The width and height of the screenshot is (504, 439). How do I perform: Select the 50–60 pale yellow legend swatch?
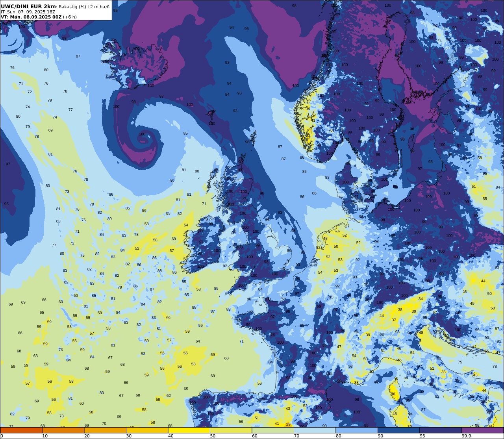point(231,430)
